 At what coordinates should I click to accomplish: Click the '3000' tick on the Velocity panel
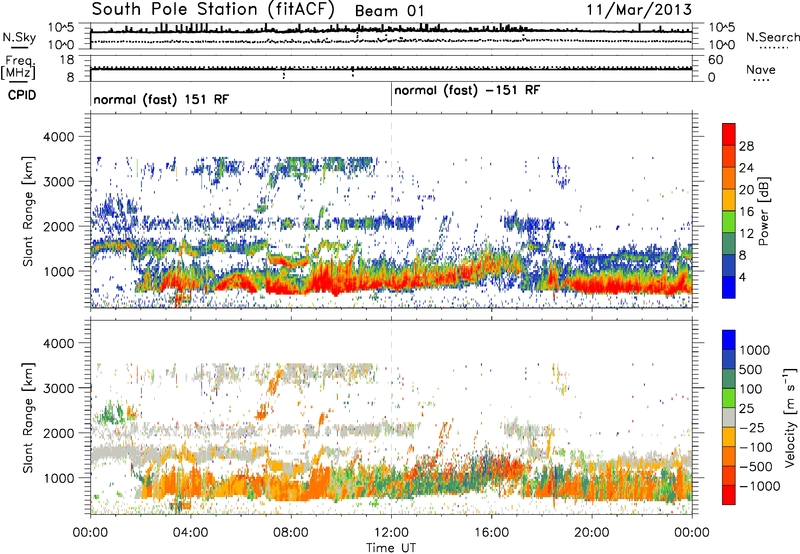click(x=59, y=388)
